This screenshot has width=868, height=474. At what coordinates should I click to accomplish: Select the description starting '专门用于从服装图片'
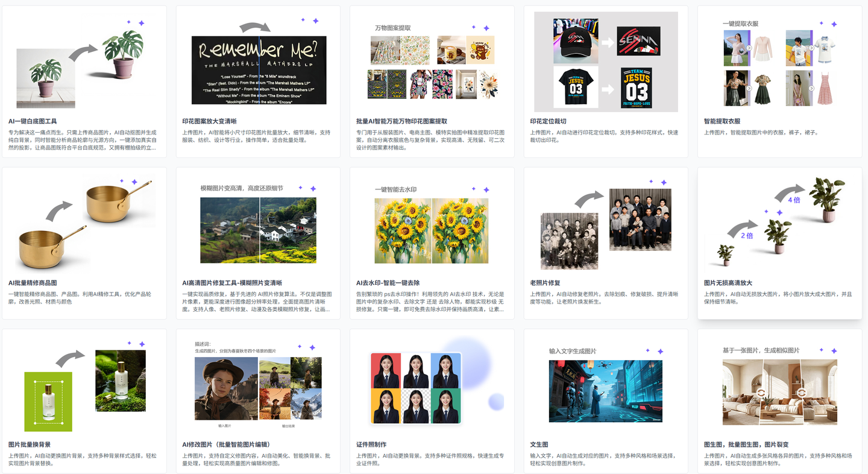click(430, 140)
